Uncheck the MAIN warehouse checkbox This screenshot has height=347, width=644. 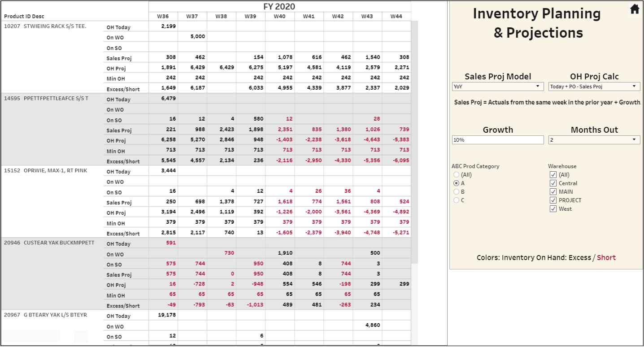[553, 192]
